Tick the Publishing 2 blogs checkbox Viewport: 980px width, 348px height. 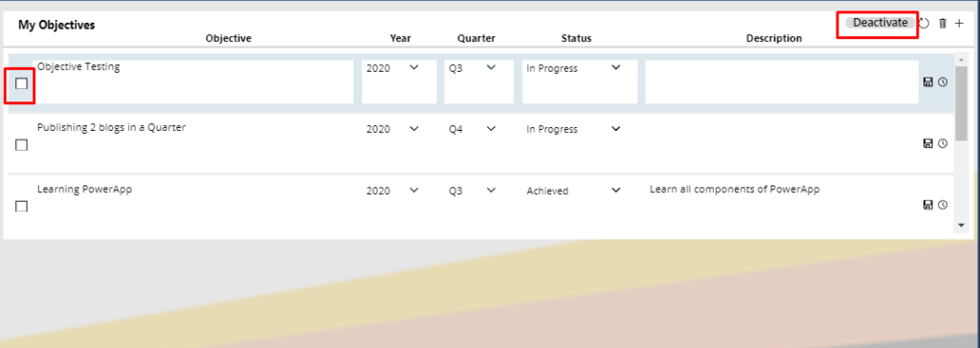pos(21,145)
